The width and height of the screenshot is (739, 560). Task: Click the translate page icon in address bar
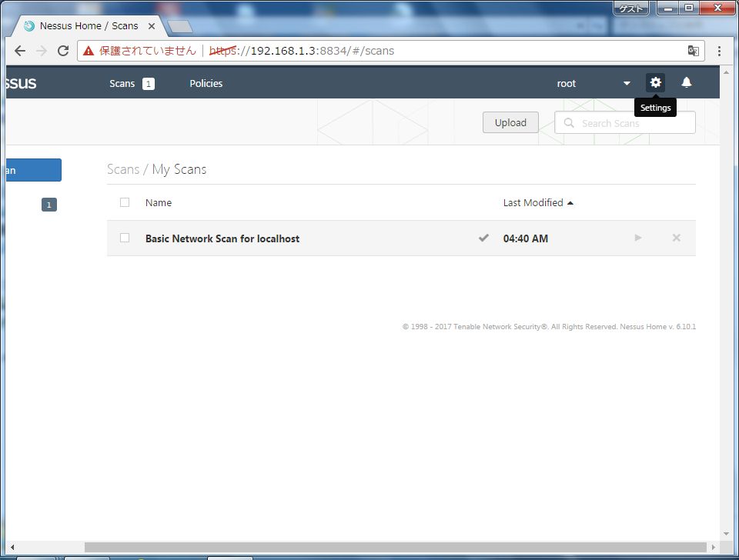click(x=693, y=51)
